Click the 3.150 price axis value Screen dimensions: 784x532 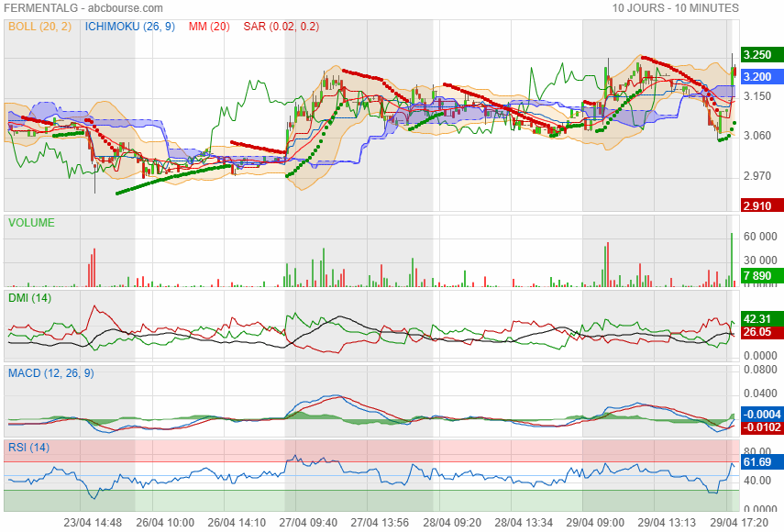pos(757,96)
